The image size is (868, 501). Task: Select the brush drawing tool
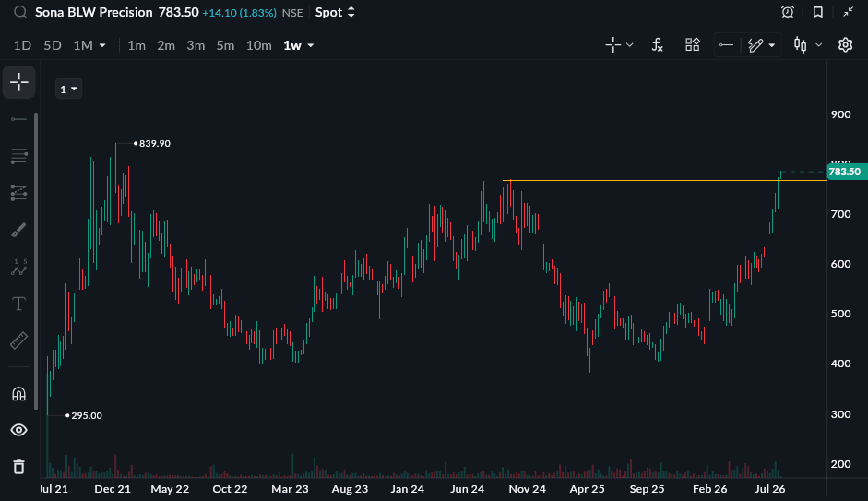18,230
